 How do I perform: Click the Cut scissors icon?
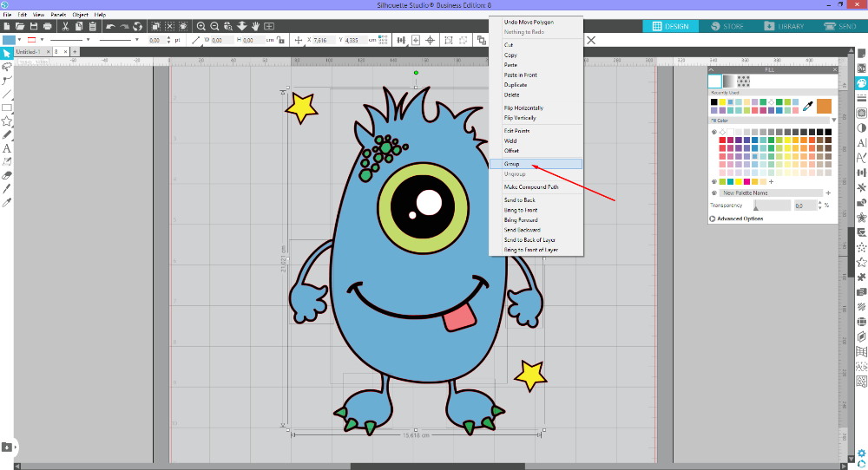(x=65, y=26)
